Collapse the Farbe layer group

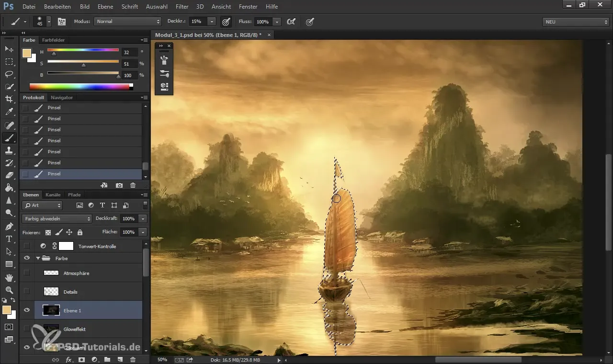point(38,258)
